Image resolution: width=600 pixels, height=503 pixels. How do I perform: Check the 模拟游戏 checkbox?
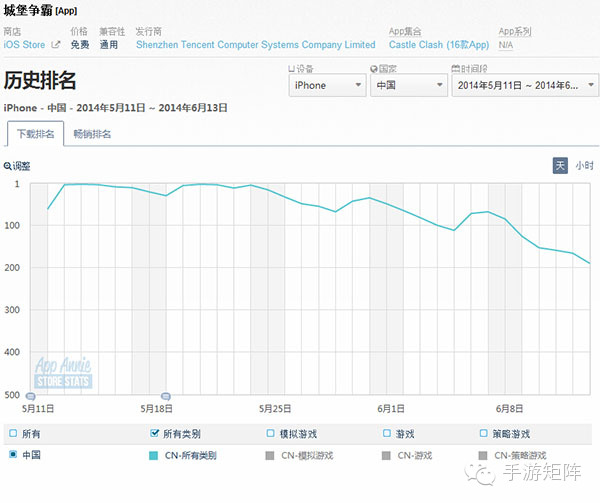(x=271, y=433)
